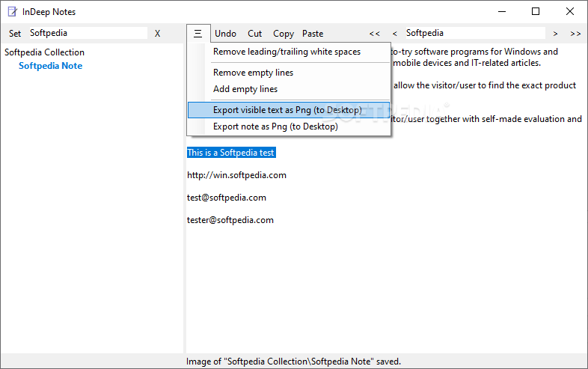
Task: Choose Export note as Png
Action: (289, 126)
